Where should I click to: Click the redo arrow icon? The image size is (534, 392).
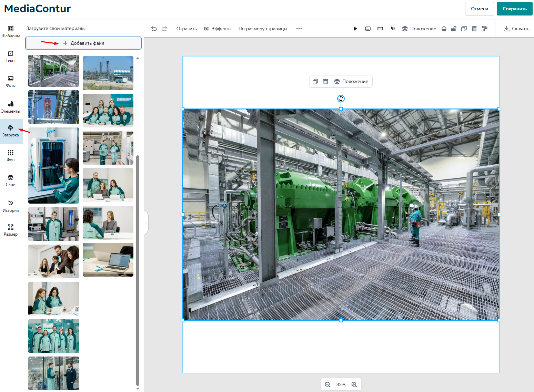pos(164,29)
